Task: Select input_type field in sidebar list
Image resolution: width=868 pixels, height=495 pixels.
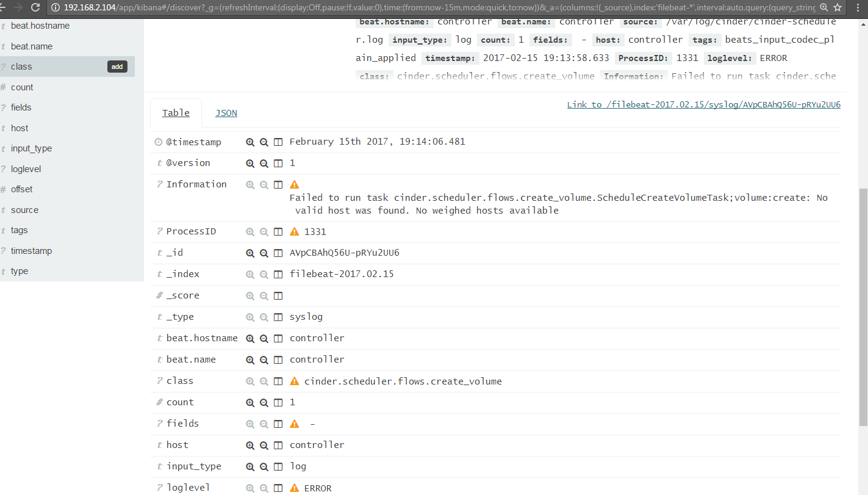Action: (31, 148)
